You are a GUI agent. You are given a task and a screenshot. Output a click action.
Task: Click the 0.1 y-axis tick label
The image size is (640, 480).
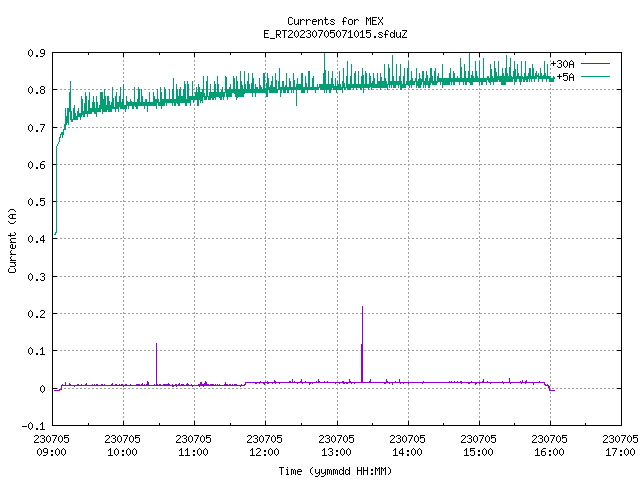tap(36, 351)
